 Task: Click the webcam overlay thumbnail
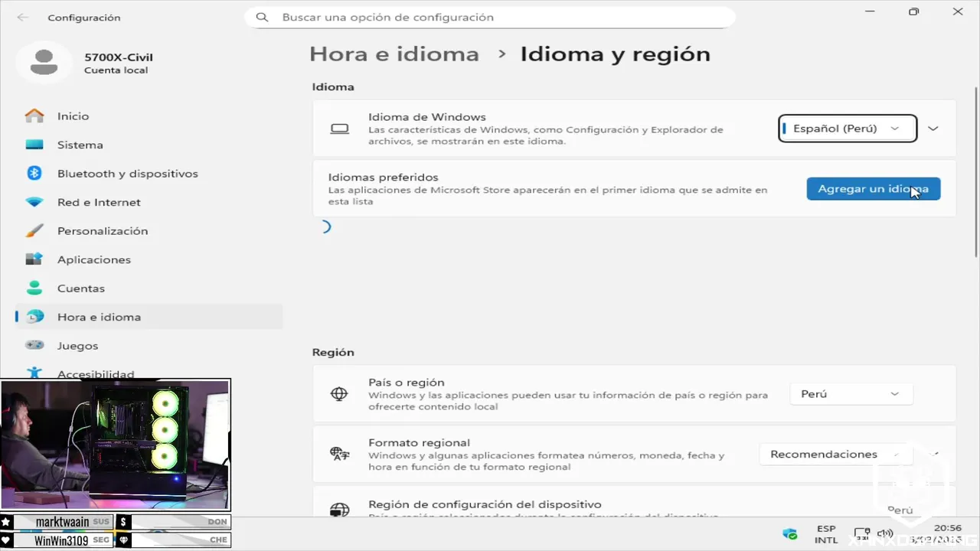[115, 445]
